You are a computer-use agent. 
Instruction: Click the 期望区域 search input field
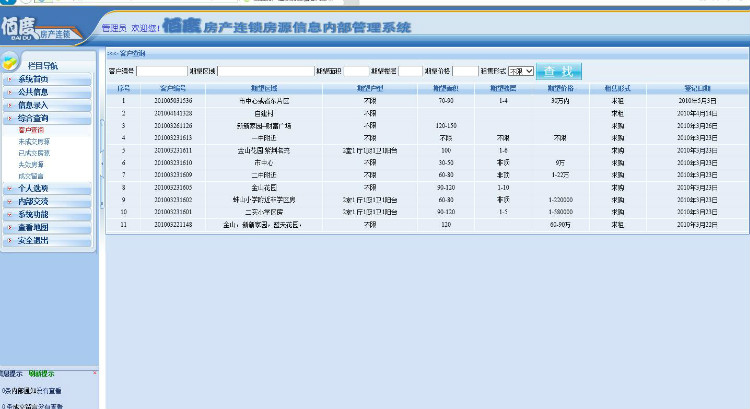pos(265,71)
